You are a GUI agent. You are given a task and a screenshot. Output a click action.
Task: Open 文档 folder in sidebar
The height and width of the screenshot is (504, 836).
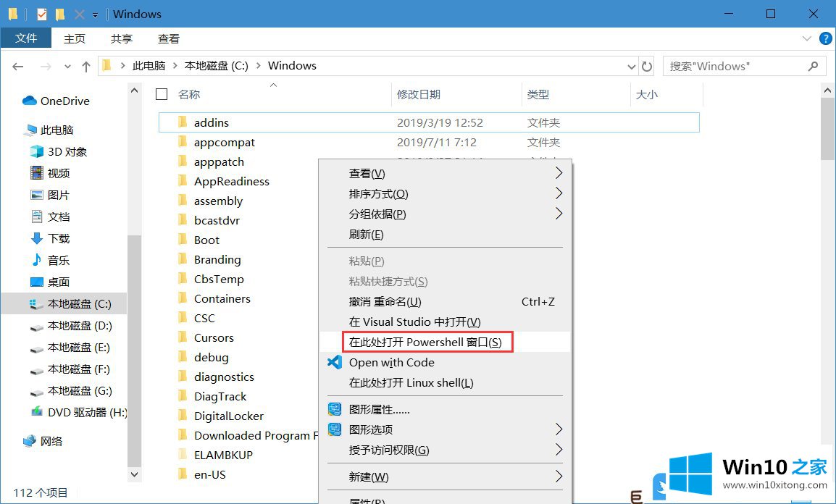(x=50, y=217)
